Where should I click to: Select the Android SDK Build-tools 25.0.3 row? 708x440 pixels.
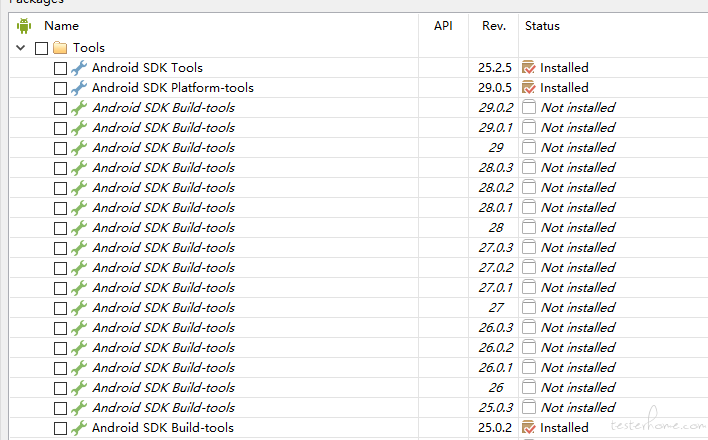[359, 407]
